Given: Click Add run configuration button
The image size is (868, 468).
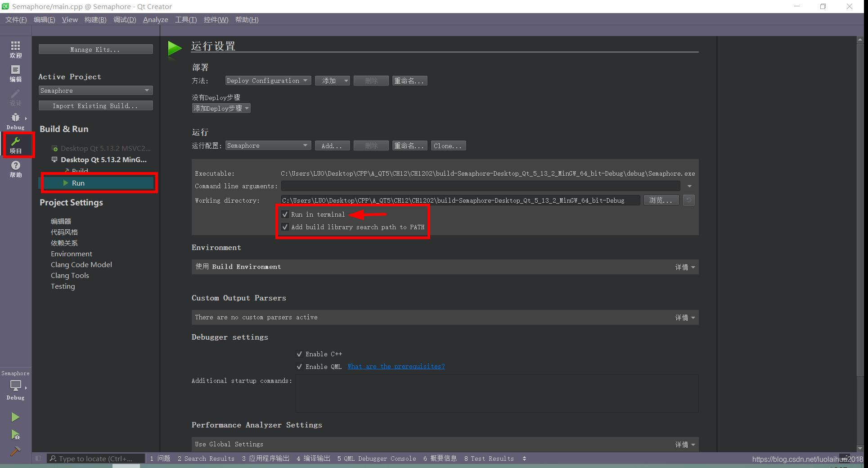Looking at the screenshot, I should click(x=332, y=145).
